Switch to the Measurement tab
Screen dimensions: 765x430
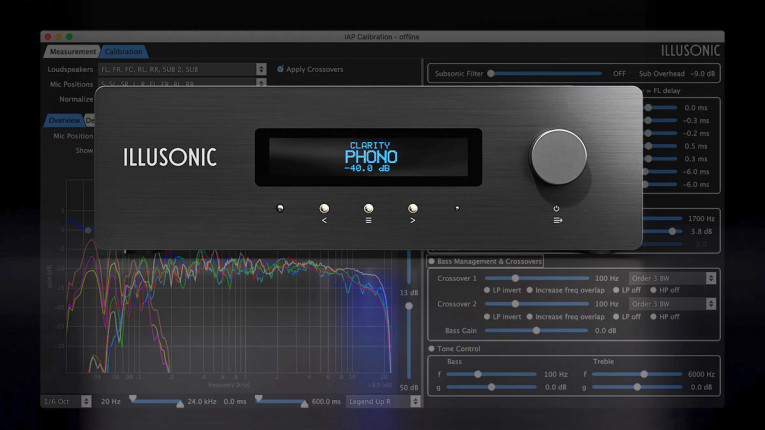71,52
